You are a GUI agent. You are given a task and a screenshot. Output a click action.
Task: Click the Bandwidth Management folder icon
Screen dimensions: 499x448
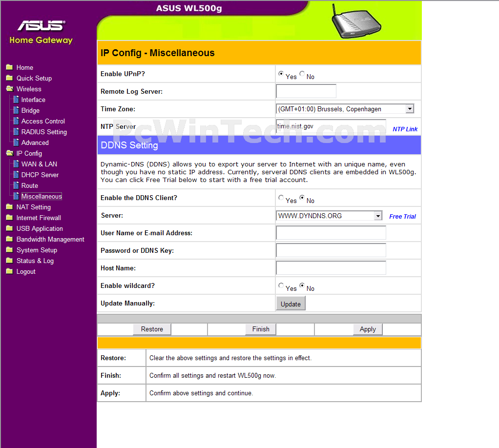10,239
